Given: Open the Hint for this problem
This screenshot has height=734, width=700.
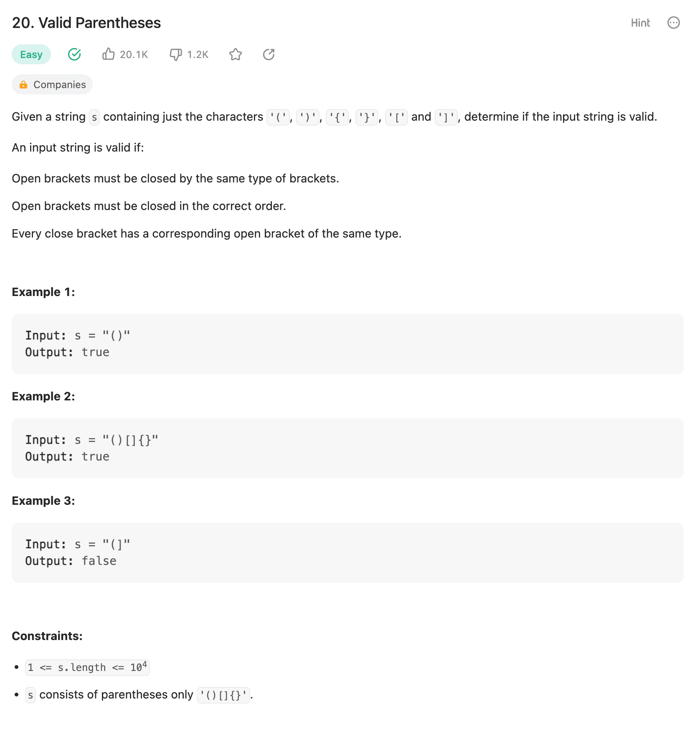Looking at the screenshot, I should click(x=640, y=23).
